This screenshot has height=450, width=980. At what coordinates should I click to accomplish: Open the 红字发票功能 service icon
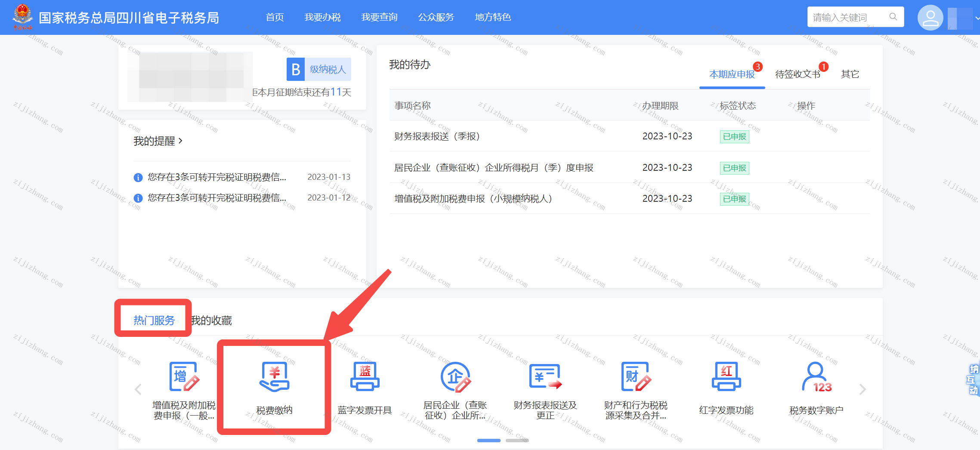(x=726, y=377)
